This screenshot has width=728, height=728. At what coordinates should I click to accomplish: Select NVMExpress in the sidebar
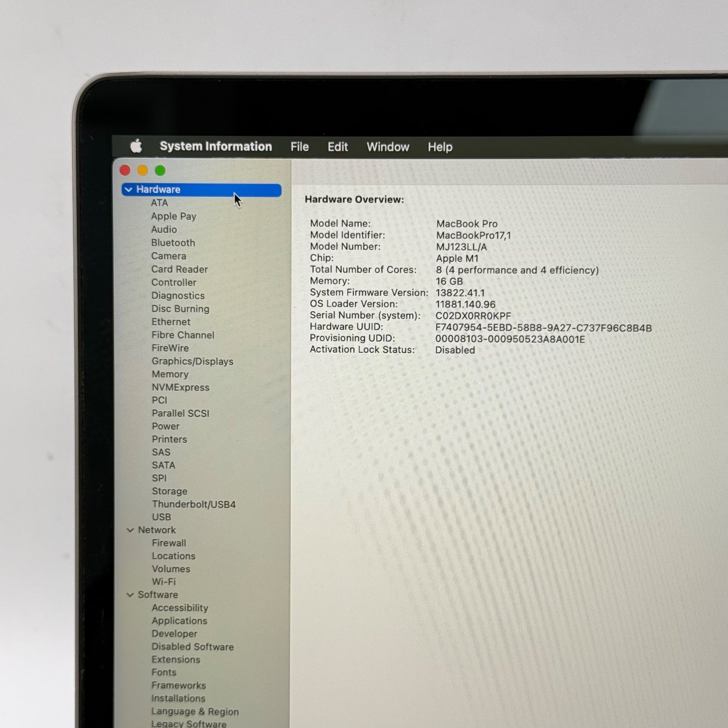click(x=180, y=387)
